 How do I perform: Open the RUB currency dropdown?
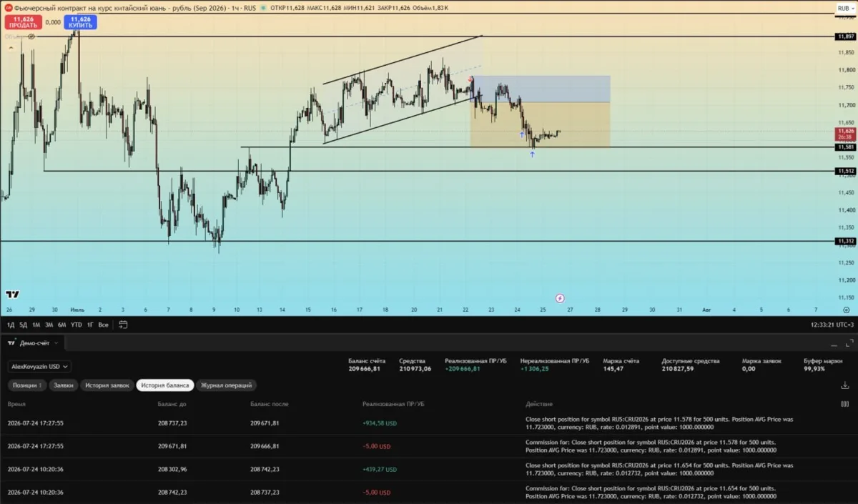click(x=846, y=9)
